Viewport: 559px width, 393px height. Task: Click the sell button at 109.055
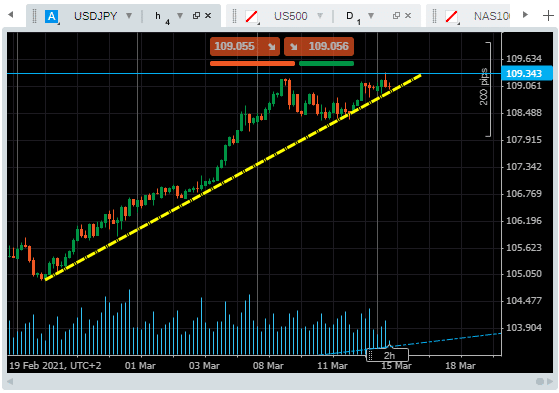245,46
